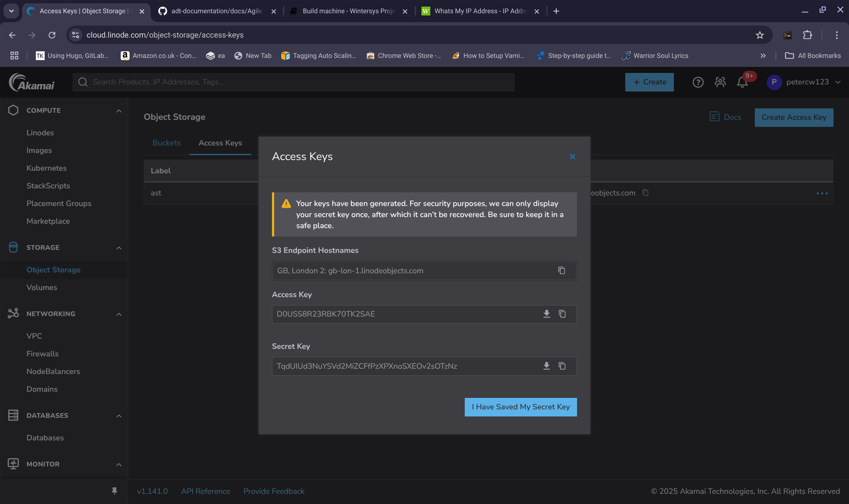Screen dimensions: 849x504
Task: Collapse the COMPUTE sidebar section
Action: click(x=119, y=111)
